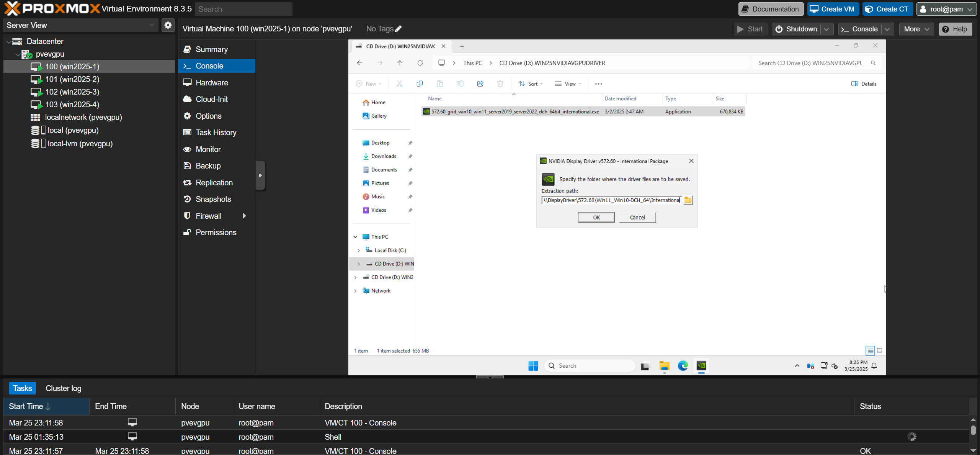
Task: Click Cancel in the NVIDIA extraction dialog
Action: [x=637, y=218]
